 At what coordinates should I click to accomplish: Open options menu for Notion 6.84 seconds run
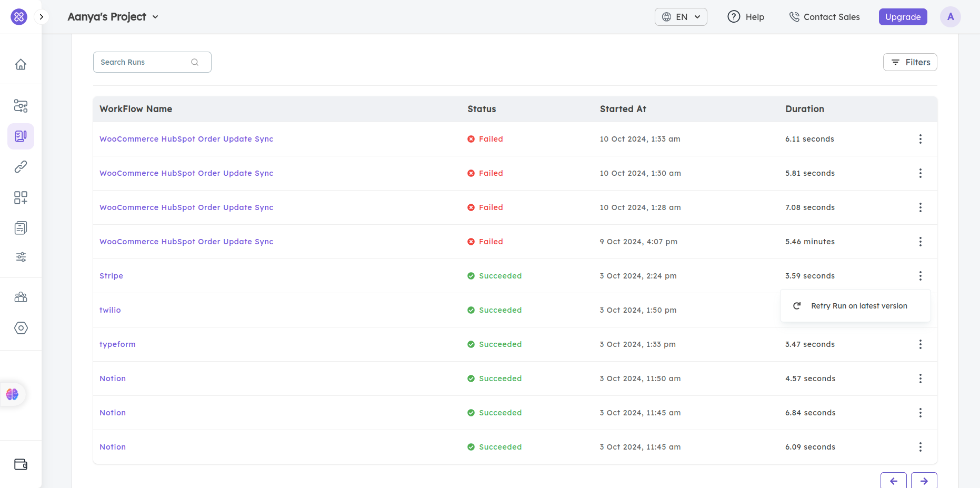(x=920, y=413)
